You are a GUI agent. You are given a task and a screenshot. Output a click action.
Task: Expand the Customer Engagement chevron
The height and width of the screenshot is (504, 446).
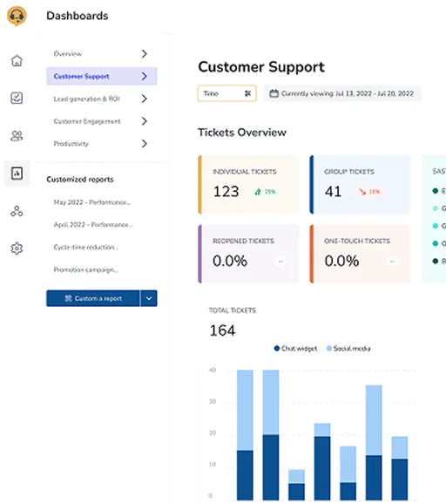(145, 121)
